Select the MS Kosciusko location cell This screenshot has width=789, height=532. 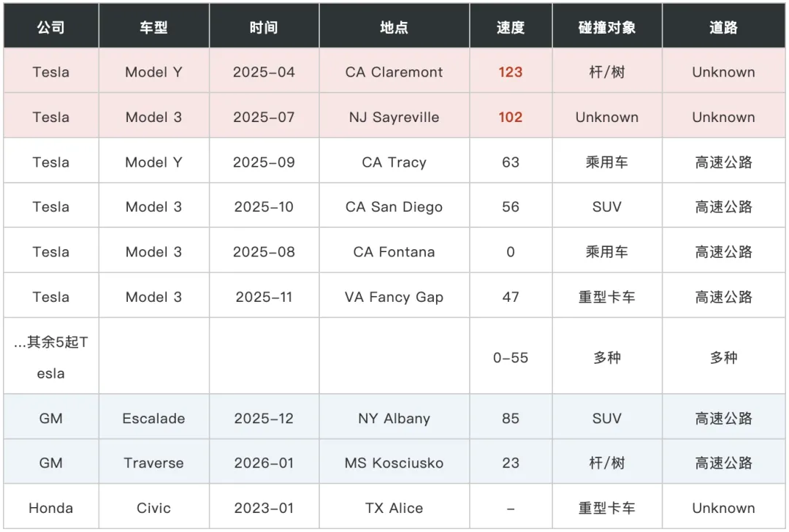(x=394, y=463)
